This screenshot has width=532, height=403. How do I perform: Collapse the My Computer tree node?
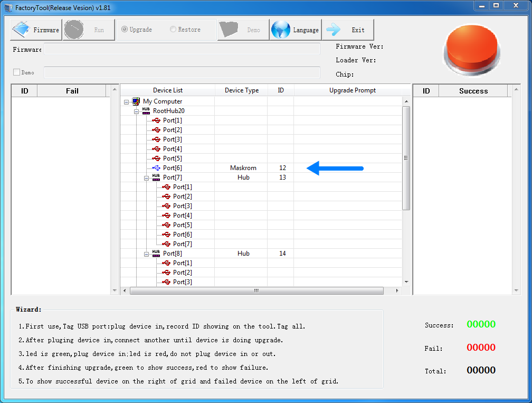tap(127, 101)
